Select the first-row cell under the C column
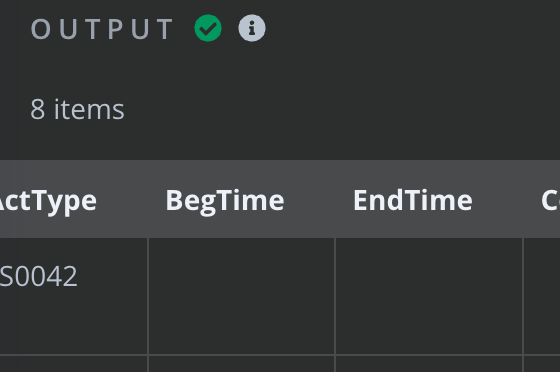Screen dimensions: 560x372 click(x=542, y=296)
